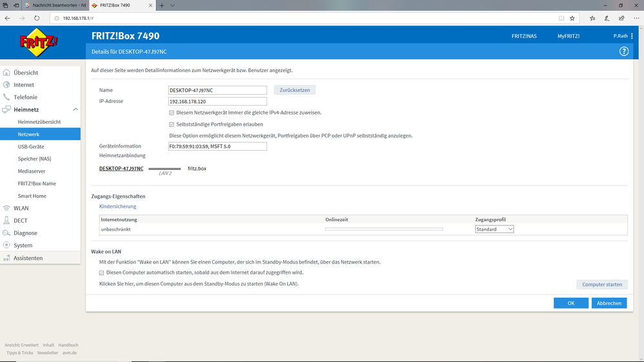Open the P.Rath user menu dots

click(x=632, y=36)
